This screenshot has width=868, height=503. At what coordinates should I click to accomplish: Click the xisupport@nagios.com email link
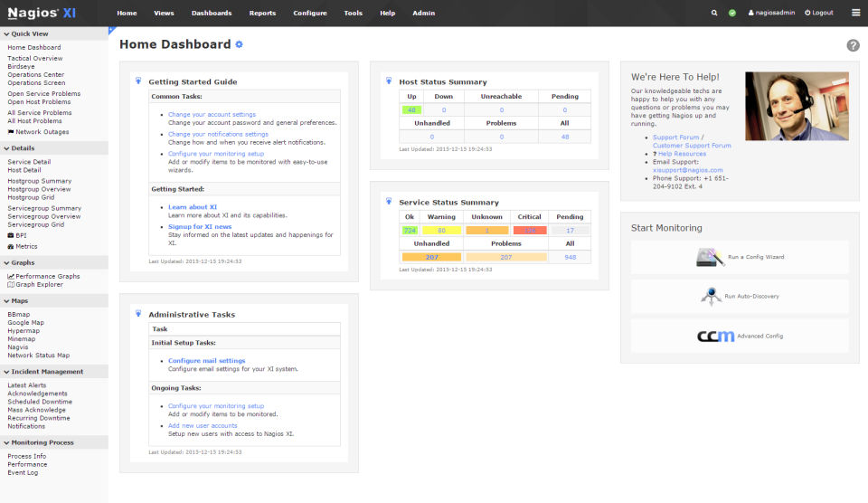687,171
